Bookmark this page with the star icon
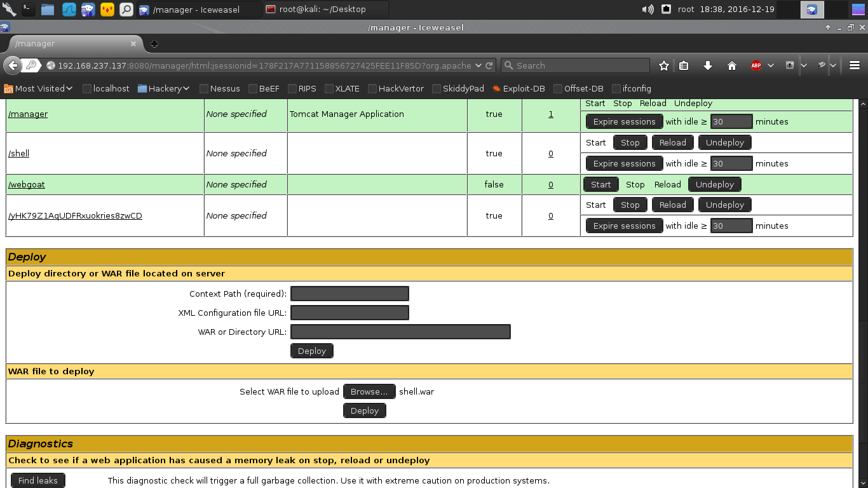The height and width of the screenshot is (488, 868). (664, 65)
